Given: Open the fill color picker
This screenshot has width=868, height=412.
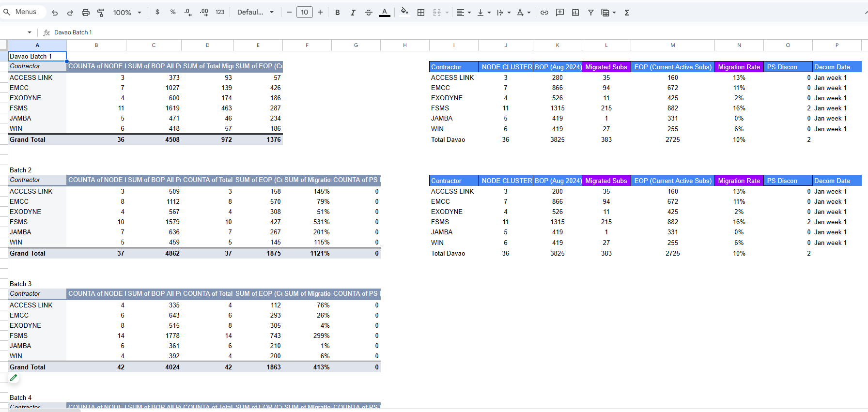Looking at the screenshot, I should (404, 12).
